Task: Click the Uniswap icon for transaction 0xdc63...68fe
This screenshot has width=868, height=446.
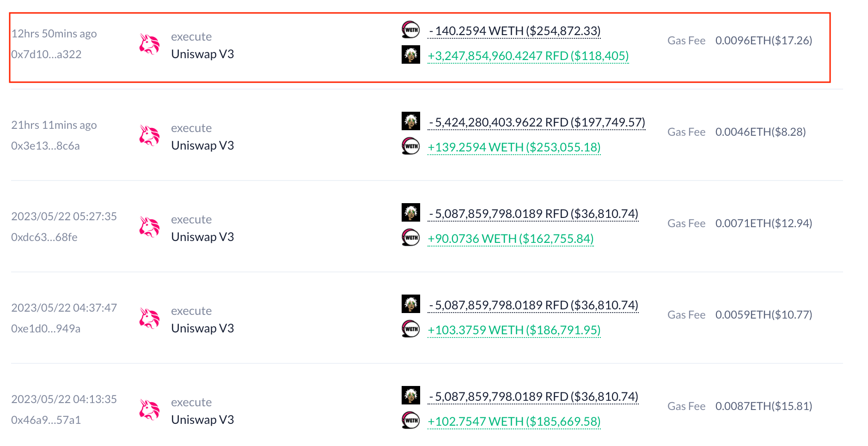Action: coord(149,227)
